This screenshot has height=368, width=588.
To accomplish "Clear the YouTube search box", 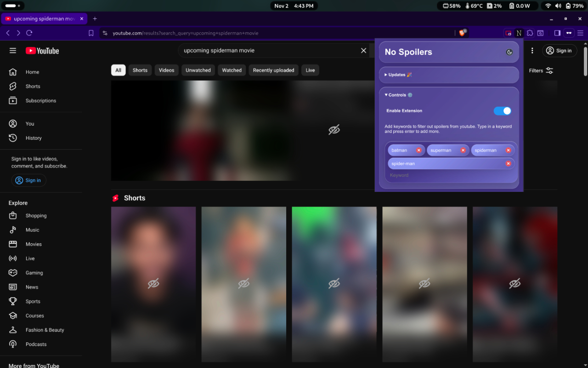I will coord(363,51).
